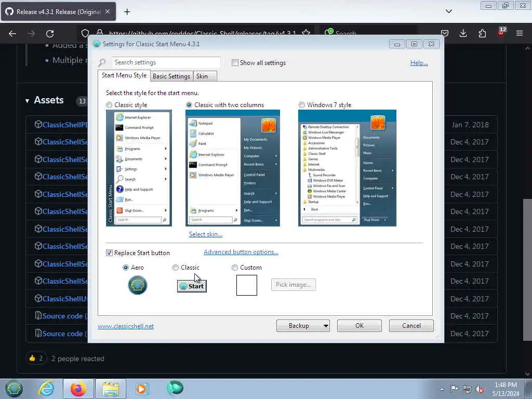Dismiss the dialog with Cancel button
The height and width of the screenshot is (399, 532).
[x=411, y=326]
